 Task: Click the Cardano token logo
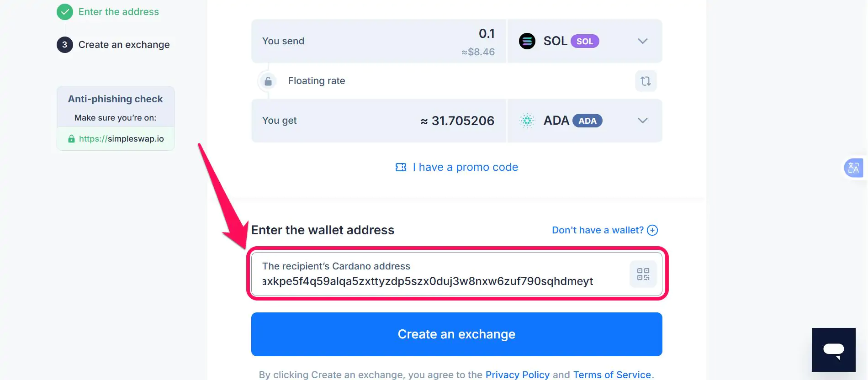(x=527, y=121)
